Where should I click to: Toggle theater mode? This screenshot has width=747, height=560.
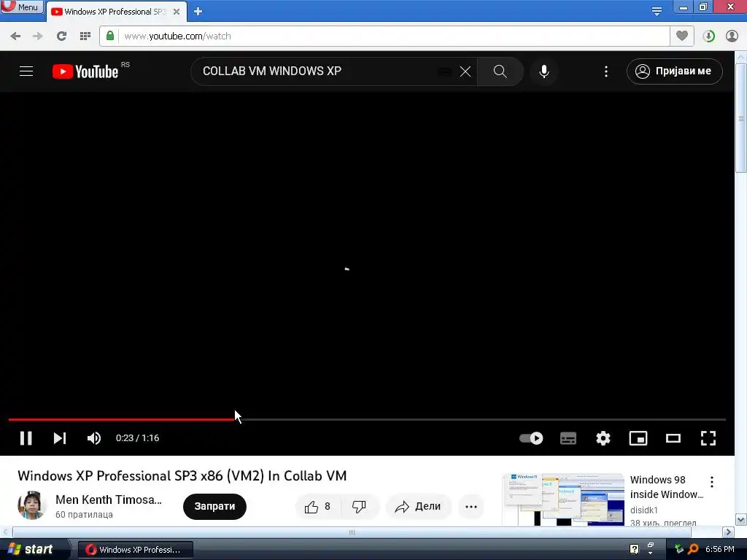(x=673, y=438)
